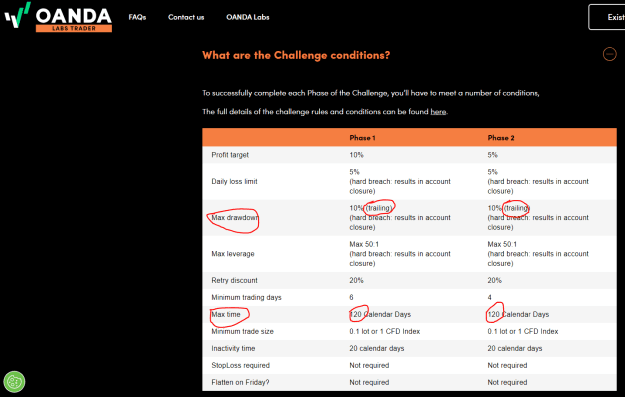Follow the 'here' rules link

[438, 112]
